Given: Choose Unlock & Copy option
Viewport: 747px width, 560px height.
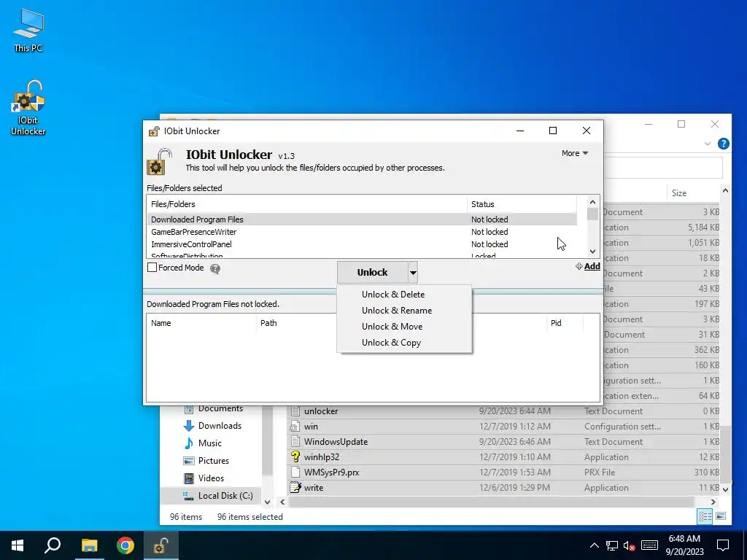Looking at the screenshot, I should 391,343.
